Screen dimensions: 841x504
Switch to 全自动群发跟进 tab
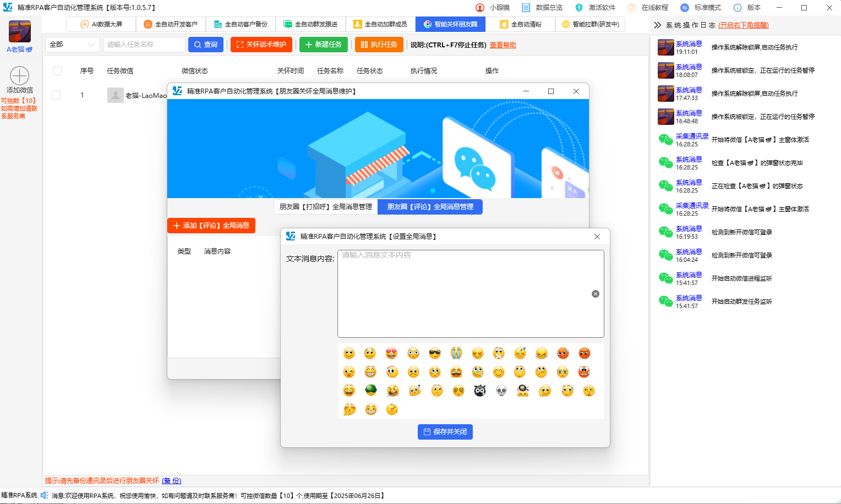click(x=310, y=24)
